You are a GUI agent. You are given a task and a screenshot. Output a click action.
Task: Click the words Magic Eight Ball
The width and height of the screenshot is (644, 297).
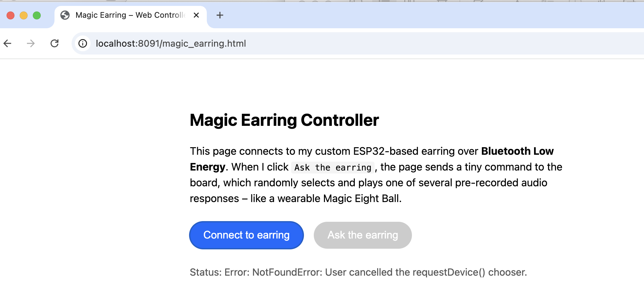point(362,199)
